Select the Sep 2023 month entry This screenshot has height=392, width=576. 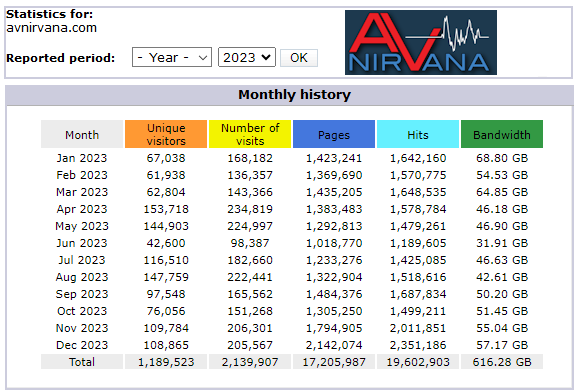82,294
